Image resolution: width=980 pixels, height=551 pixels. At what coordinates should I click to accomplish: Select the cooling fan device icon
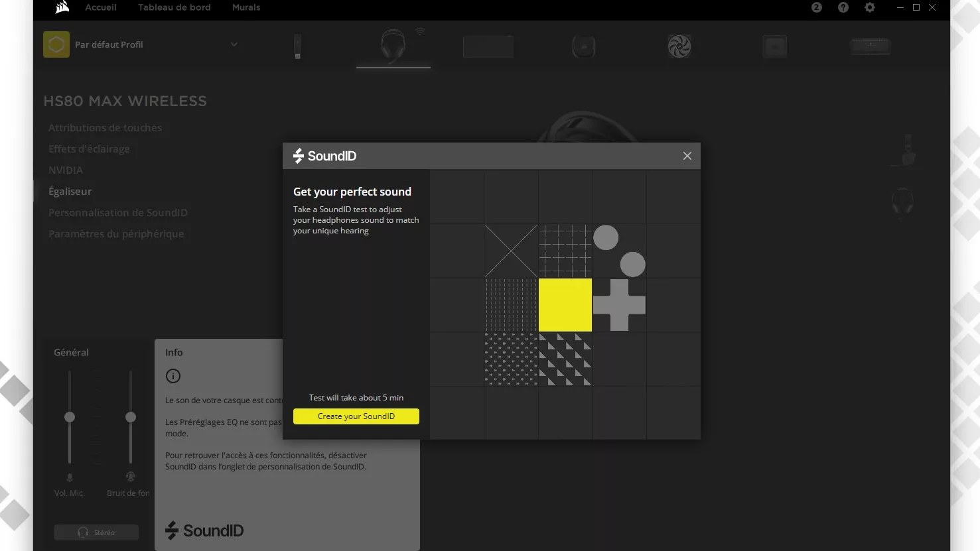click(679, 46)
